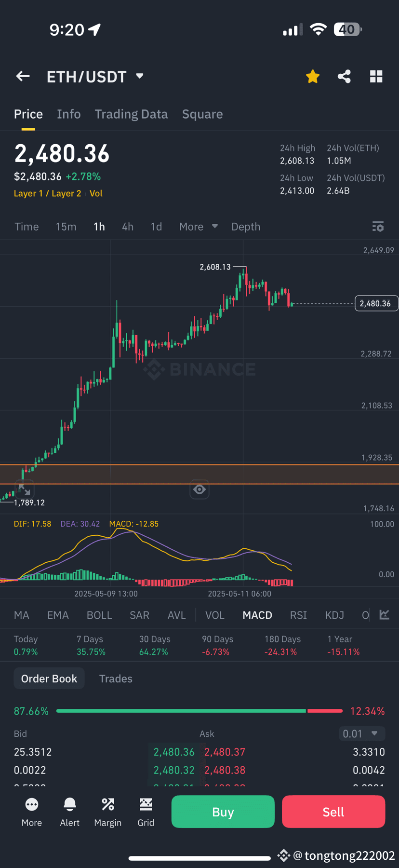Select the 1h chart interval
399x868 pixels.
[99, 227]
